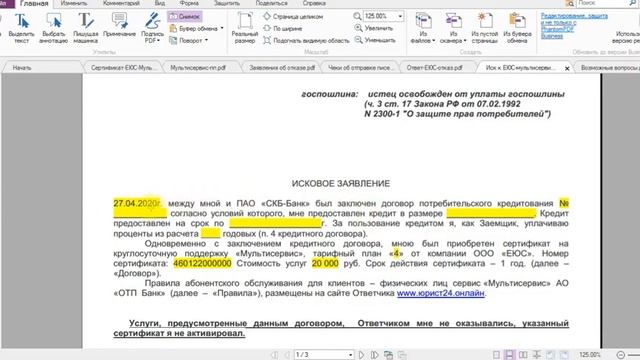Screen dimensions: 640x360
Task: Zoom in with Увеличить
Action: [x=374, y=28]
